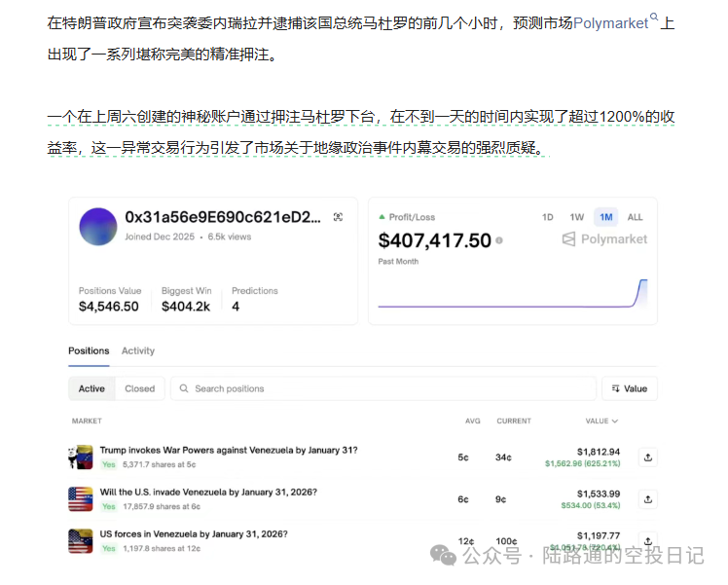Screen dimensions: 728x585
Task: Open 'US forces in Venezuela by January 31' market
Action: [194, 534]
